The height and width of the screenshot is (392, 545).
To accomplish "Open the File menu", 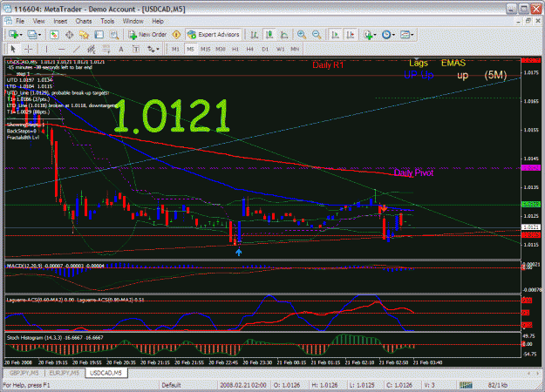I will pos(20,21).
